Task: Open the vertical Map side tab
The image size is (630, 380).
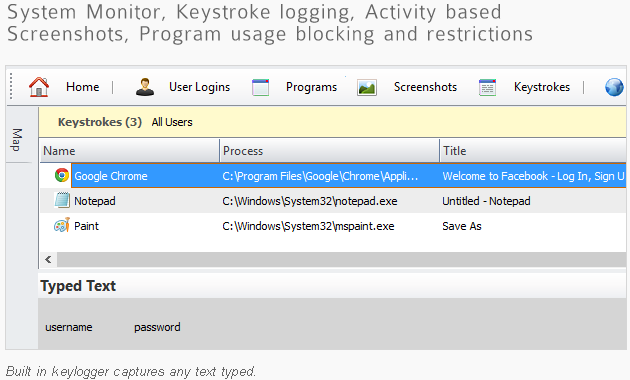Action: click(17, 140)
